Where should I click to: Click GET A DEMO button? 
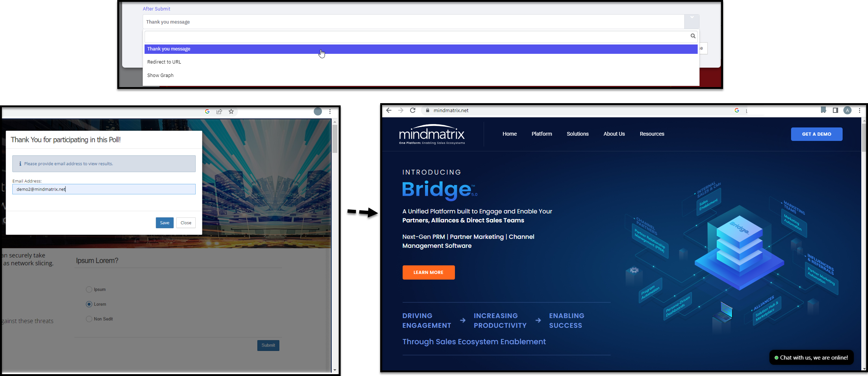click(816, 134)
